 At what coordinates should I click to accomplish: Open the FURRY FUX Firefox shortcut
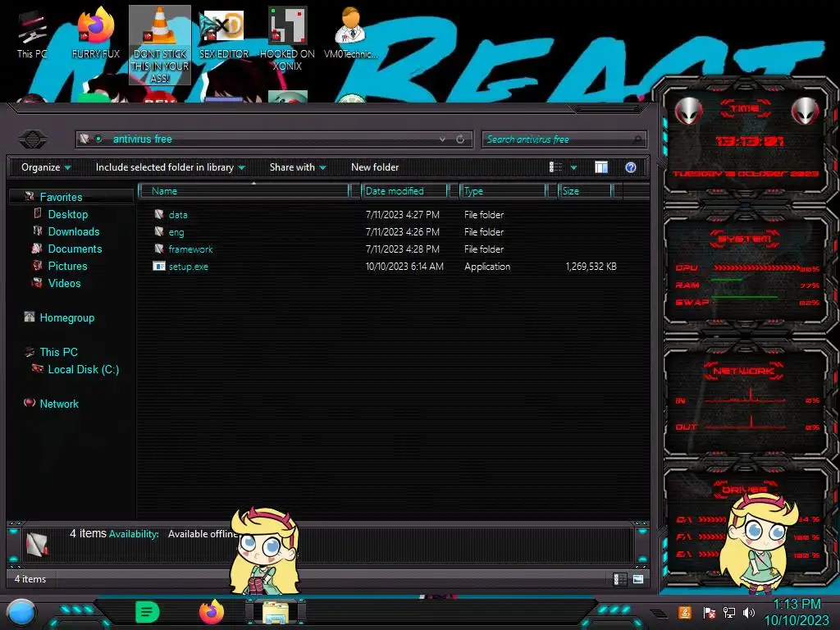[x=96, y=33]
